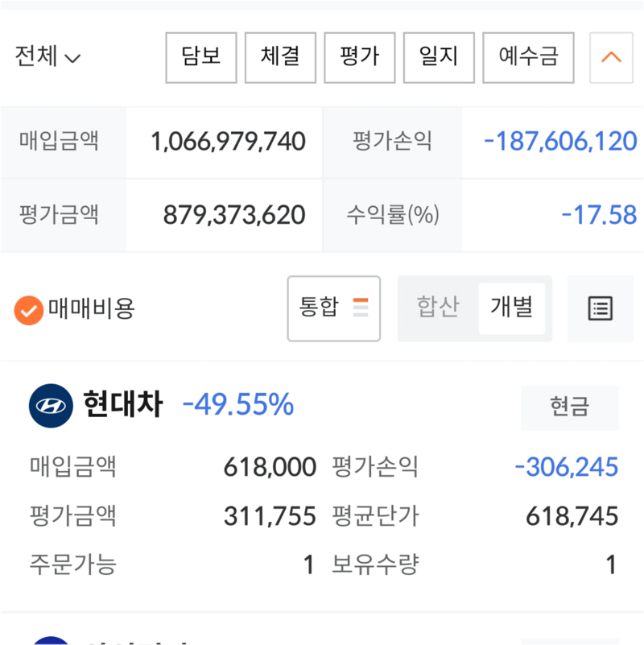The height and width of the screenshot is (645, 644).
Task: Open the 체결 button
Action: click(280, 58)
